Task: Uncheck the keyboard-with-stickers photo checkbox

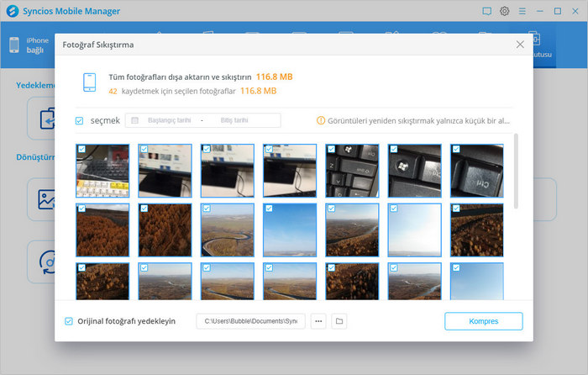Action: coord(81,149)
